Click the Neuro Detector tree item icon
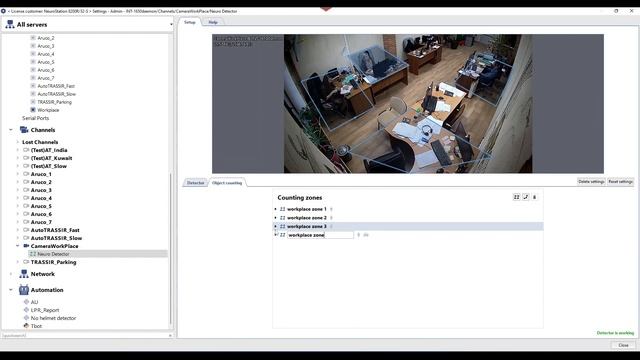Viewport: 640px width, 360px height. click(33, 254)
